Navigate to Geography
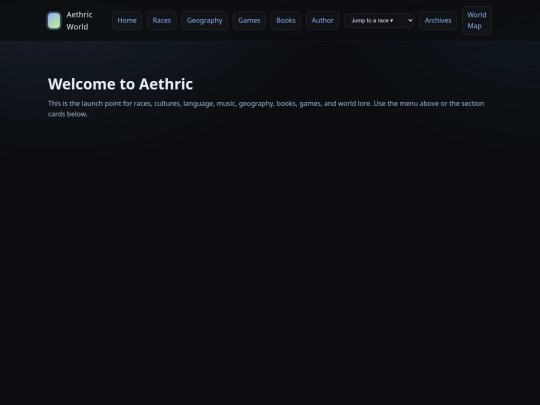Screen dimensions: 540x405 tap(205, 20)
